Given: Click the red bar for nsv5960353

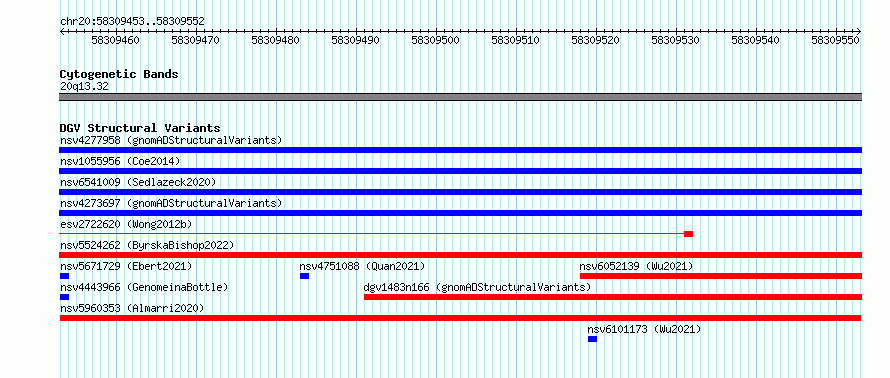Looking at the screenshot, I should pyautogui.click(x=460, y=318).
